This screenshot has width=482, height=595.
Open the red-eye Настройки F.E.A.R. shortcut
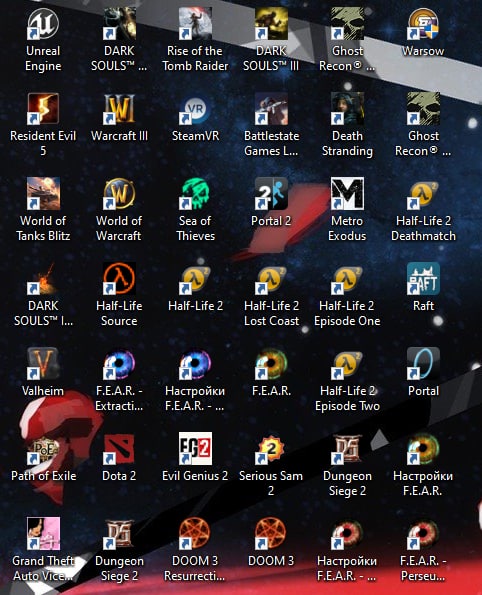347,534
